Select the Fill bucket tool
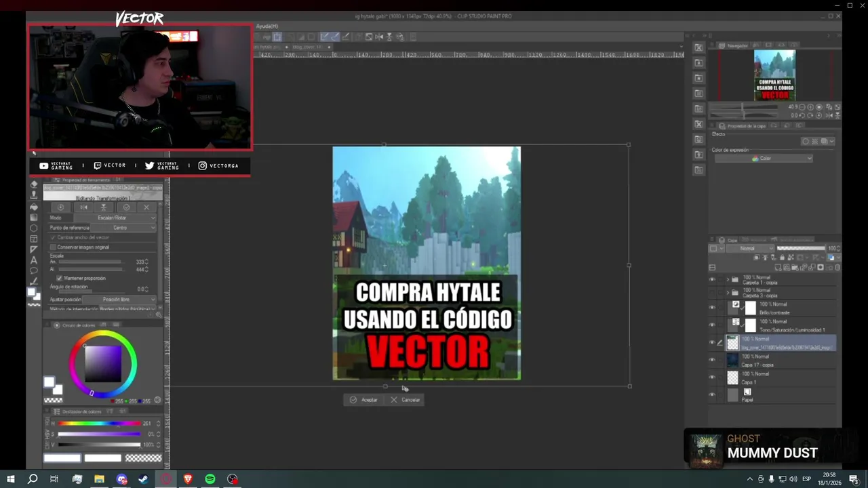 click(x=34, y=207)
